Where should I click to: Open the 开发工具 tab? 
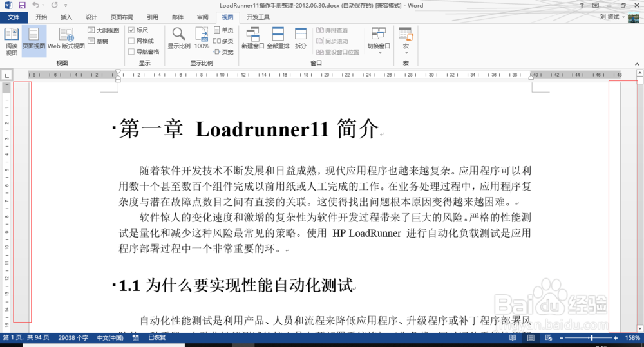pyautogui.click(x=258, y=17)
